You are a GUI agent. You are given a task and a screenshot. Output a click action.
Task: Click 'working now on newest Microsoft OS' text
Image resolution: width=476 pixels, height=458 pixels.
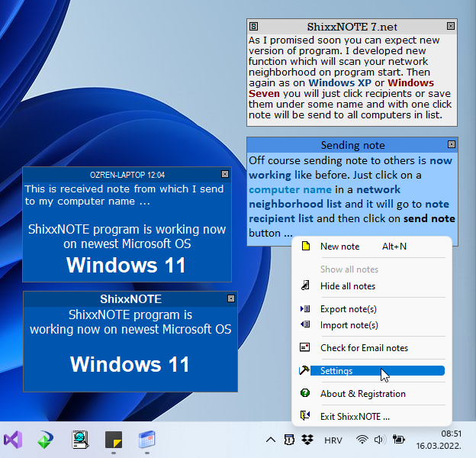point(130,329)
